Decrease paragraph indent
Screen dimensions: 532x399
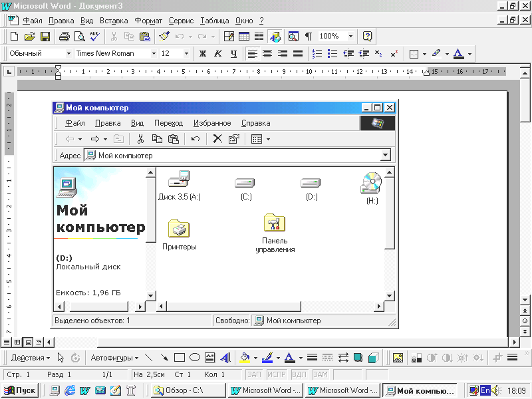point(348,54)
